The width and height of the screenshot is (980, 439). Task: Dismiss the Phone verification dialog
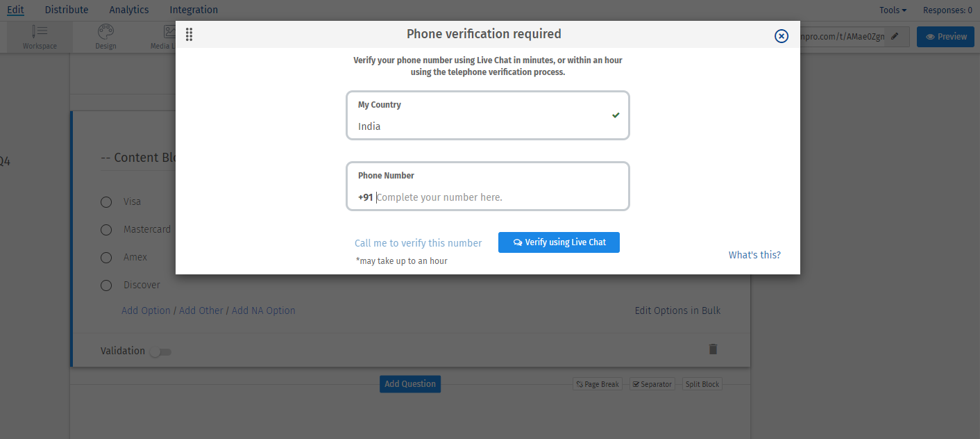(x=781, y=35)
